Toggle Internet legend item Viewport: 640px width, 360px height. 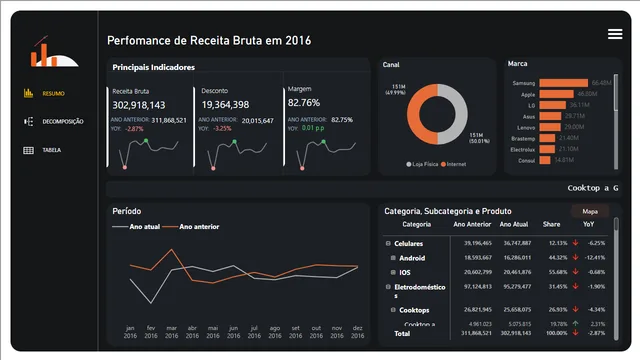[x=453, y=164]
